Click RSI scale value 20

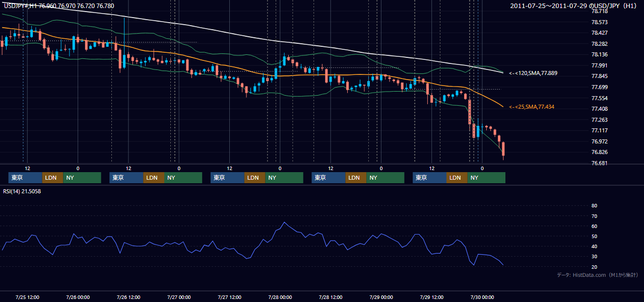(x=594, y=267)
